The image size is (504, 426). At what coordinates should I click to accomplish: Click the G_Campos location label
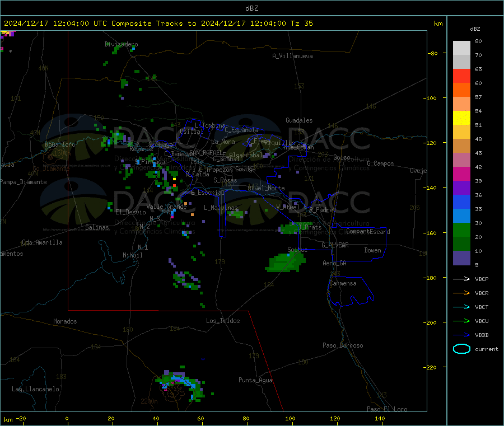[381, 163]
